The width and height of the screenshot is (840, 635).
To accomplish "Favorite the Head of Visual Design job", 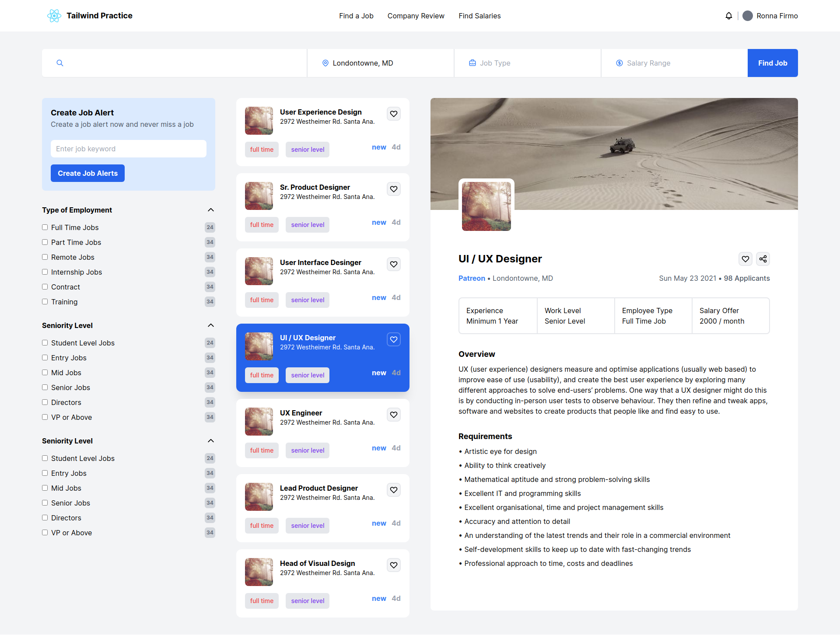I will (x=394, y=565).
